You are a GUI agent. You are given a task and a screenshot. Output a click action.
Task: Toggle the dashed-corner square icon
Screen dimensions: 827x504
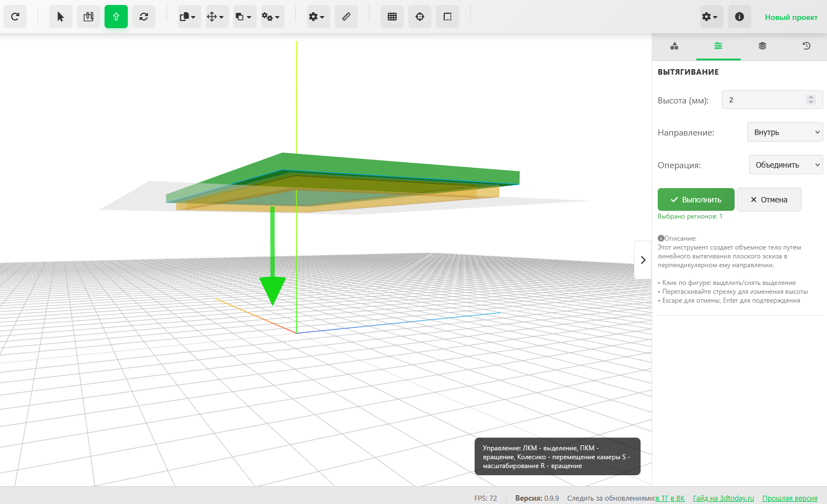pyautogui.click(x=448, y=17)
